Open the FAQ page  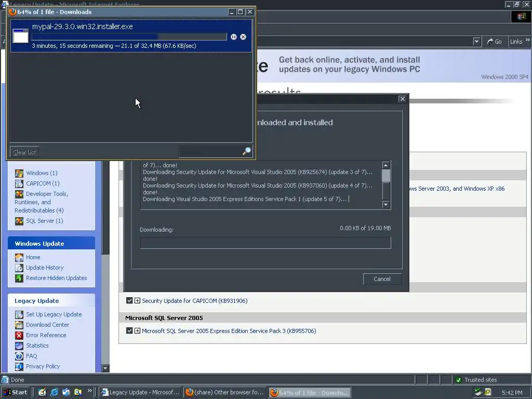[x=32, y=356]
